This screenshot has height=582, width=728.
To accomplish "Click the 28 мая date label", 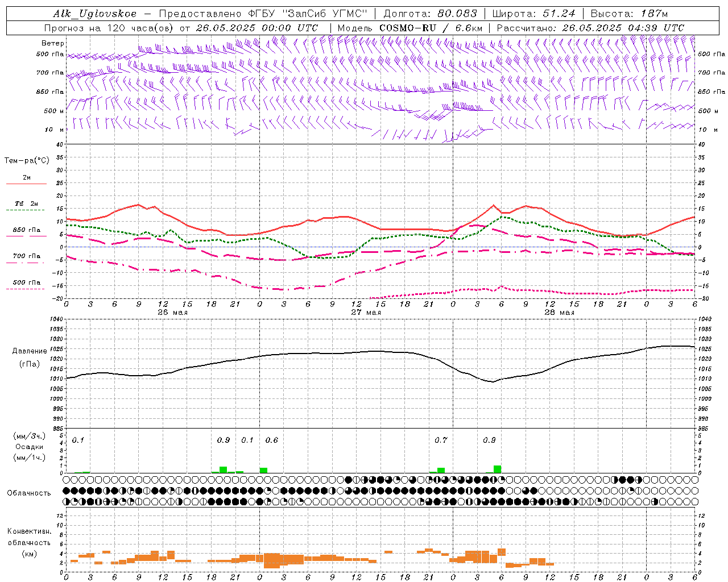I will coord(559,313).
